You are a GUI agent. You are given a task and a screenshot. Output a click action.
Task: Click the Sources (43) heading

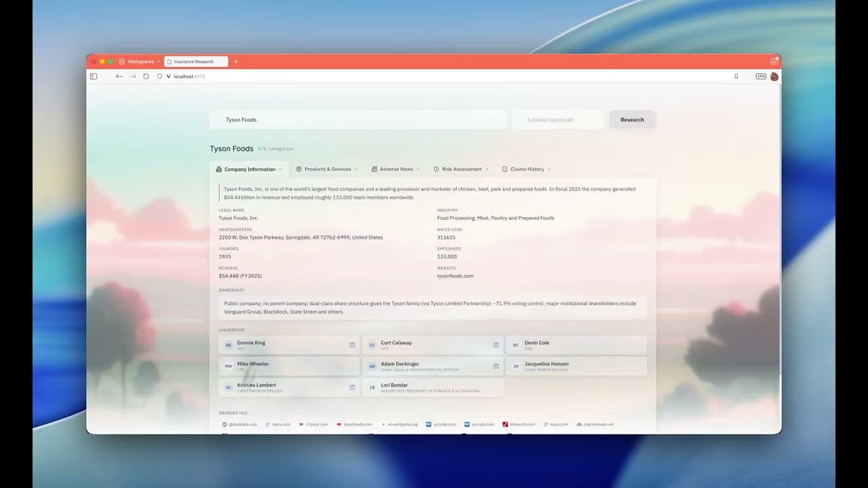pyautogui.click(x=233, y=413)
